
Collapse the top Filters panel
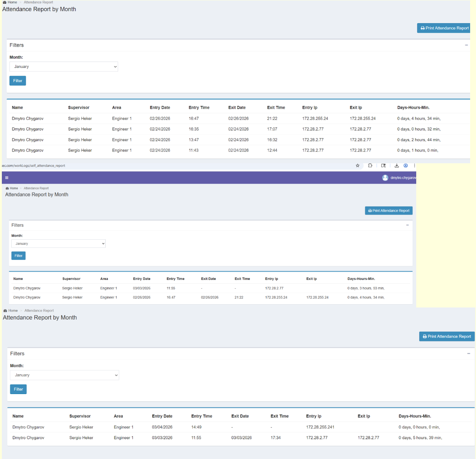(x=466, y=45)
